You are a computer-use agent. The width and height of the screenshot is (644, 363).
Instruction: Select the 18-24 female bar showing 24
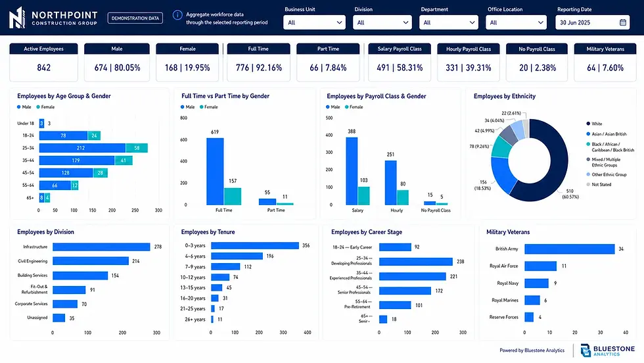pyautogui.click(x=94, y=135)
